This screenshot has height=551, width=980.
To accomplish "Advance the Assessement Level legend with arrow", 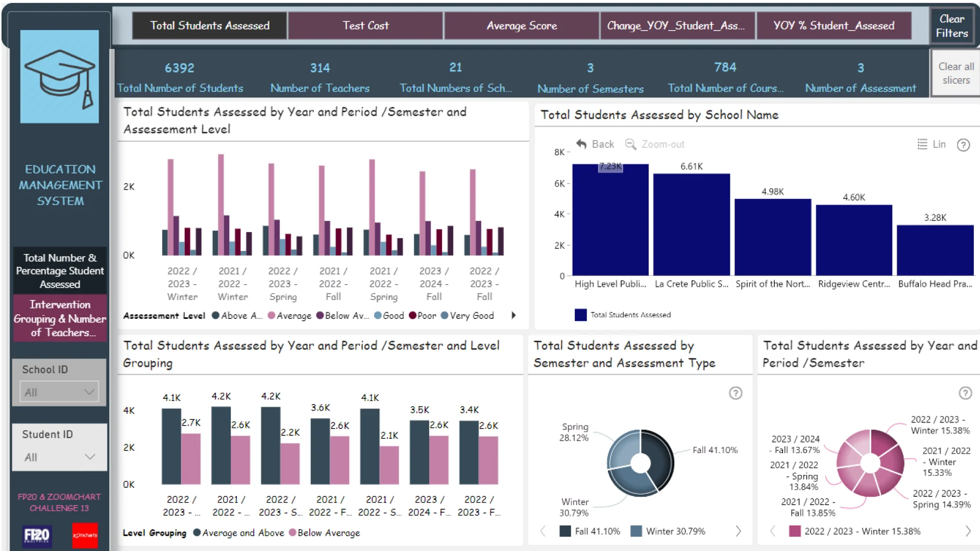I will coord(513,315).
